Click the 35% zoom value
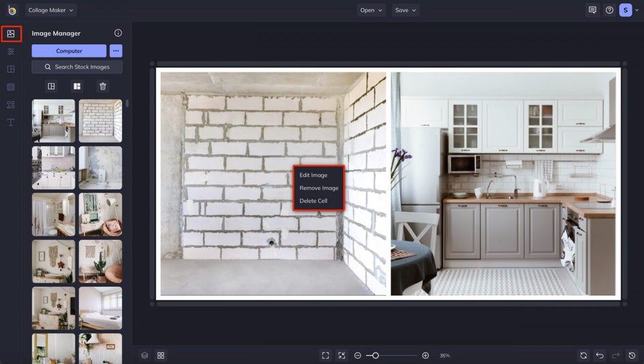The width and height of the screenshot is (644, 364). 445,355
